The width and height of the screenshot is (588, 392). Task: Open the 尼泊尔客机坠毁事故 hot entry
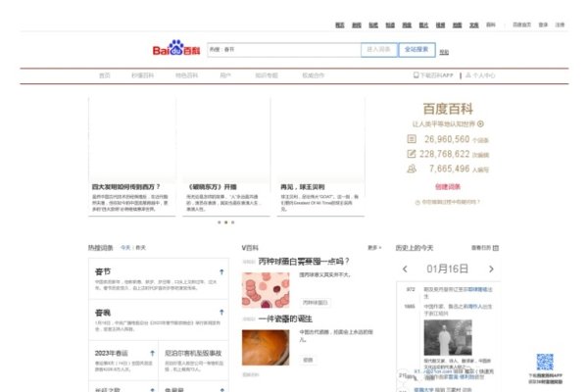(x=193, y=353)
